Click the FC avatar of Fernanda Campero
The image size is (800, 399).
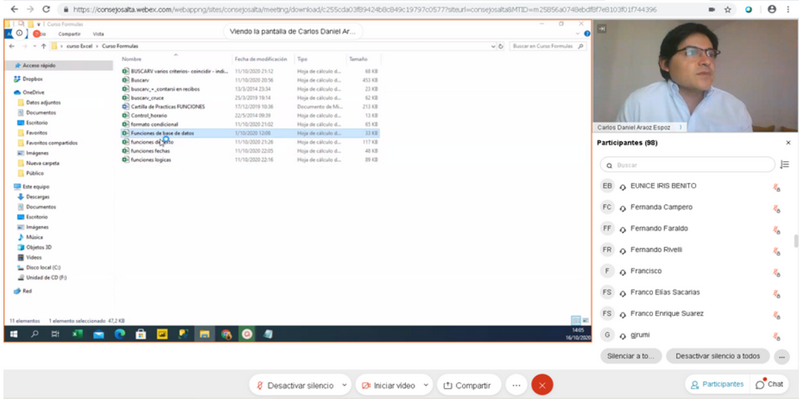[x=607, y=207]
